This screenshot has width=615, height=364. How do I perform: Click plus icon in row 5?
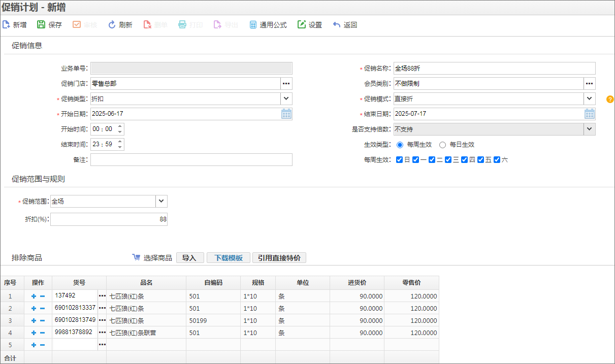click(34, 345)
